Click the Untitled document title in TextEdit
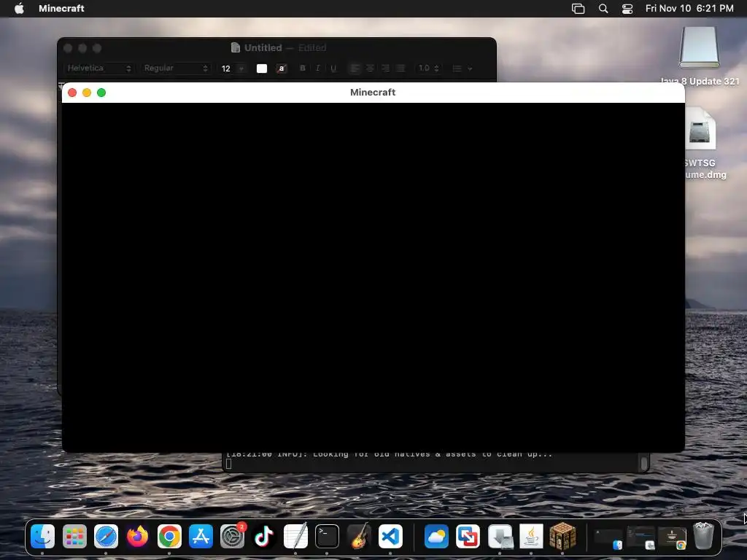The image size is (747, 560). pos(263,47)
